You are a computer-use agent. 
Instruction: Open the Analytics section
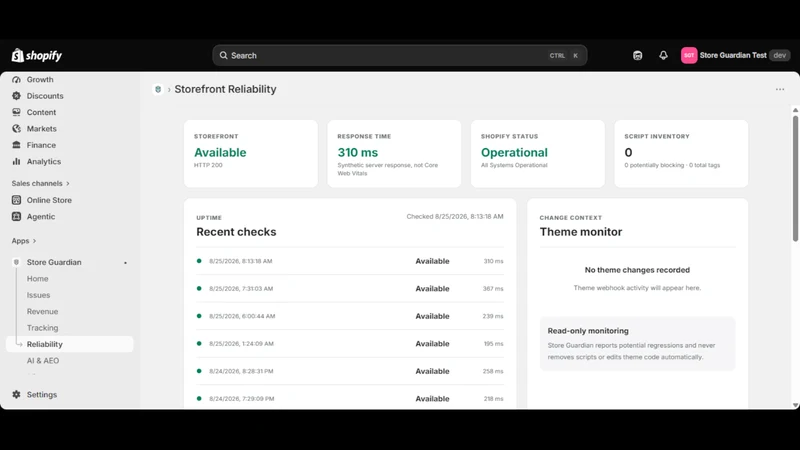[44, 161]
